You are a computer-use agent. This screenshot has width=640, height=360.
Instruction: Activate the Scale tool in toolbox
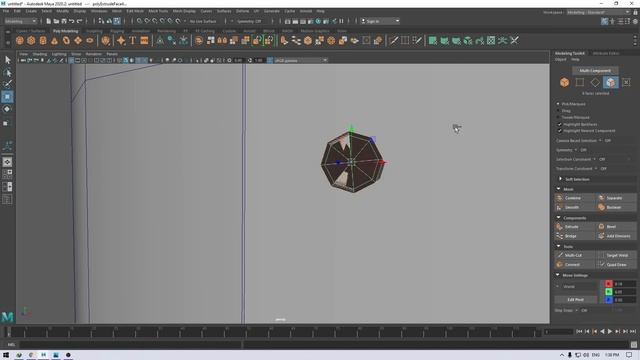click(x=6, y=123)
